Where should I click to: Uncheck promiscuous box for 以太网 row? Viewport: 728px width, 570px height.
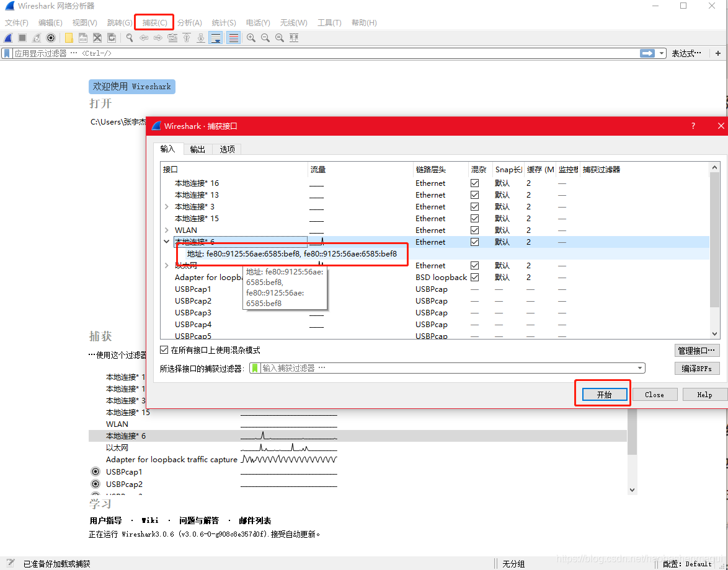(x=474, y=265)
